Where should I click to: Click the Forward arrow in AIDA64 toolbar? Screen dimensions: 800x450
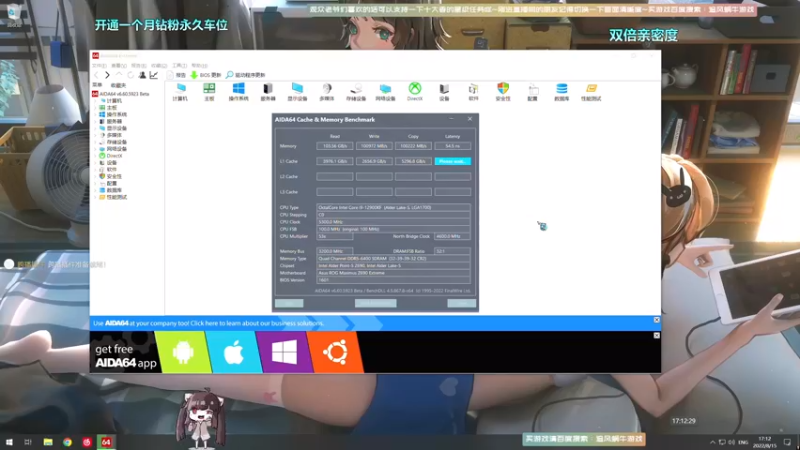[107, 75]
